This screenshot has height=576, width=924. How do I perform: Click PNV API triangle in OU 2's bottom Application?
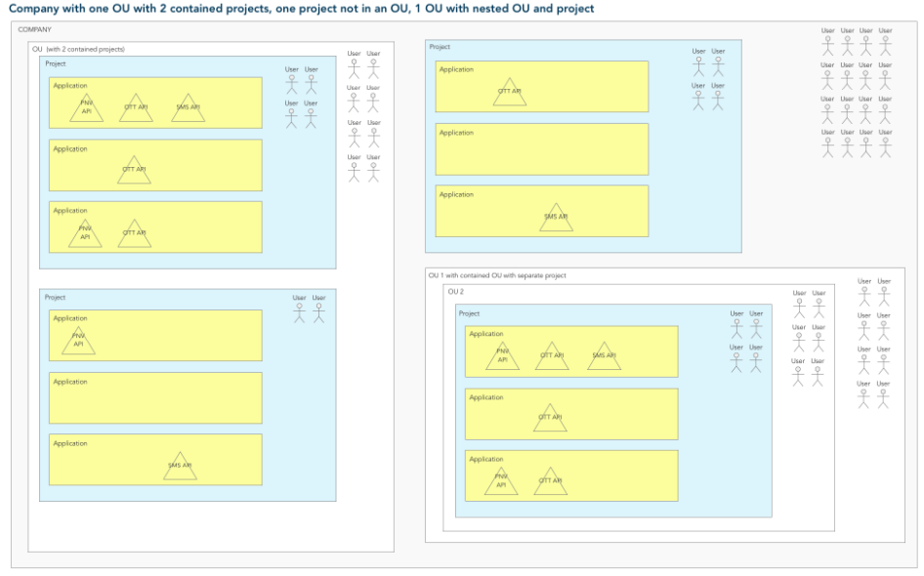point(501,482)
